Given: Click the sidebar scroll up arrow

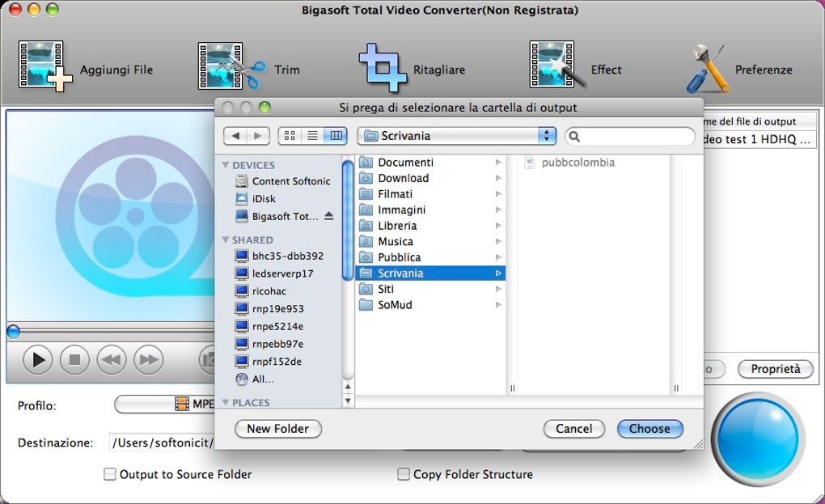Looking at the screenshot, I should pos(348,386).
